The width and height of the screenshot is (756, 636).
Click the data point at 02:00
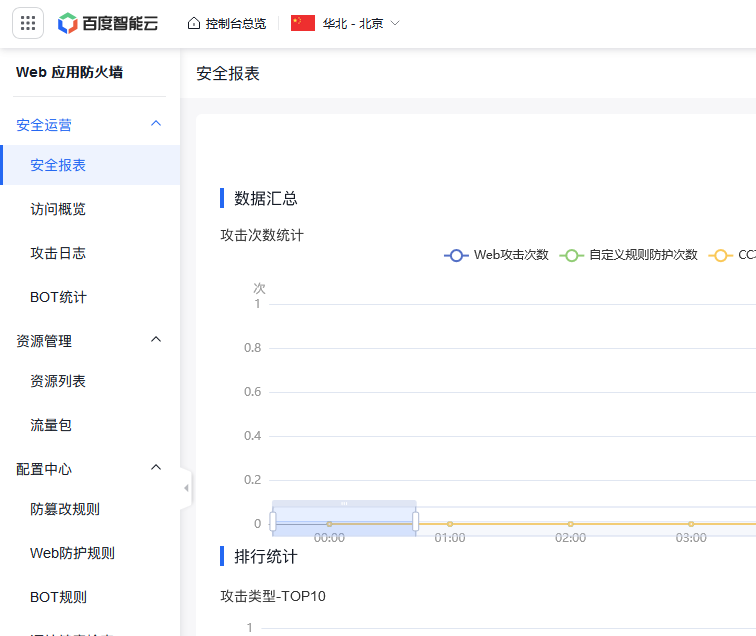570,524
